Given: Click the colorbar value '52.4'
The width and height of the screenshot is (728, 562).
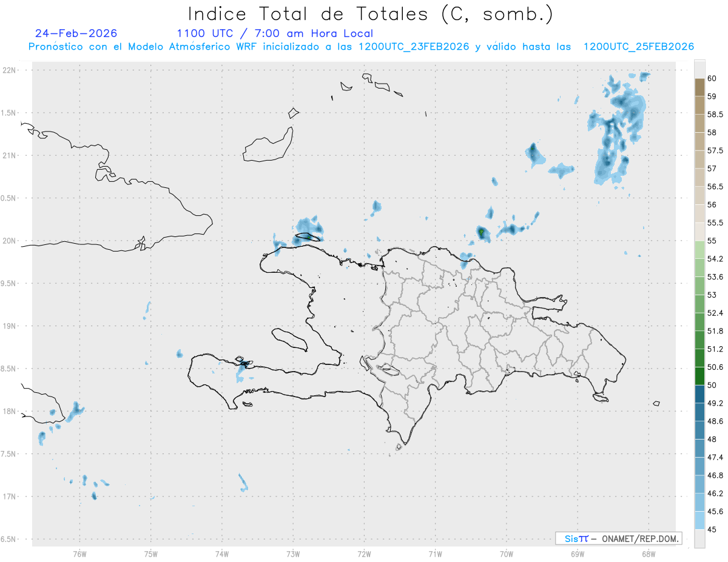Looking at the screenshot, I should pyautogui.click(x=715, y=313).
